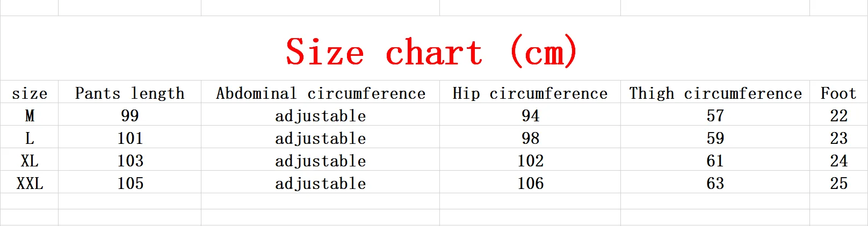Select the 'Thigh circumference' header cell
Screen dimensions: 868x226
pyautogui.click(x=715, y=92)
